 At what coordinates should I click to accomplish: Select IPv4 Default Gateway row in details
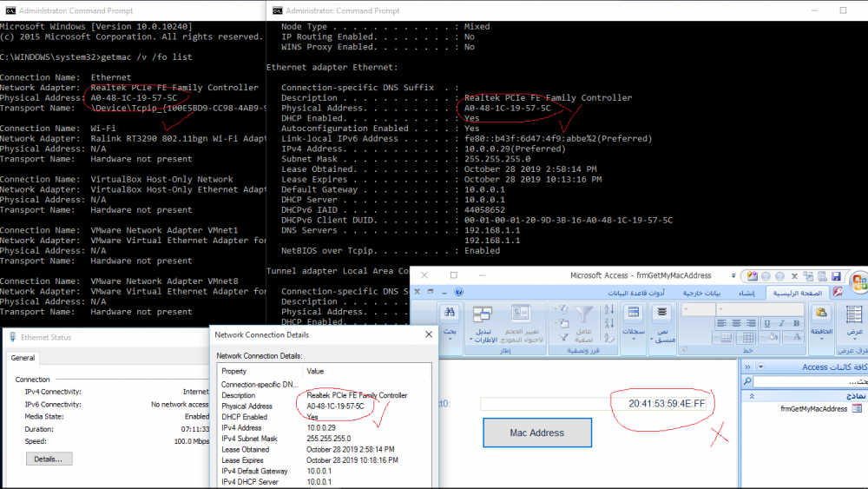pos(324,472)
